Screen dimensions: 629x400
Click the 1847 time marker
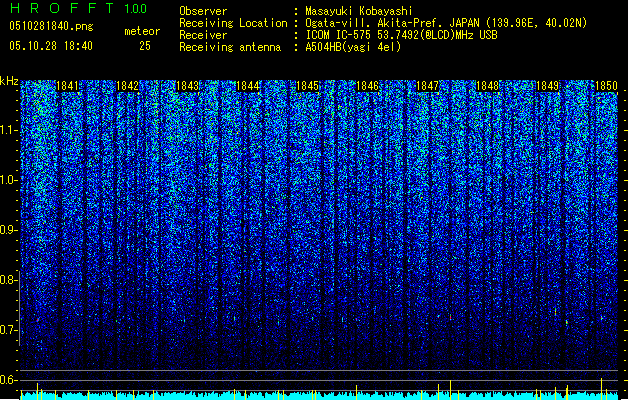coord(428,86)
